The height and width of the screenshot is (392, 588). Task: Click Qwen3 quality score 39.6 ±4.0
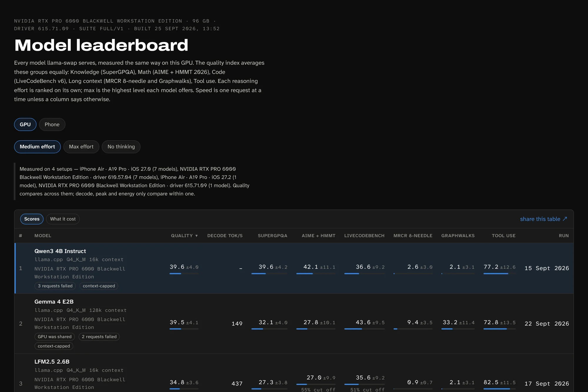coord(184,267)
